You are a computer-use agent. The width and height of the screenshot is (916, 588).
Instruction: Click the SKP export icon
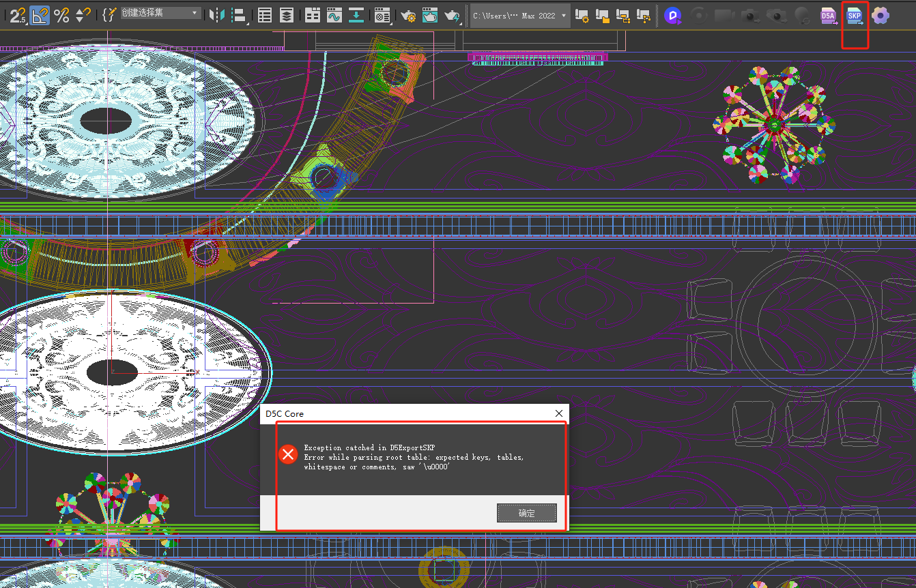click(x=855, y=15)
